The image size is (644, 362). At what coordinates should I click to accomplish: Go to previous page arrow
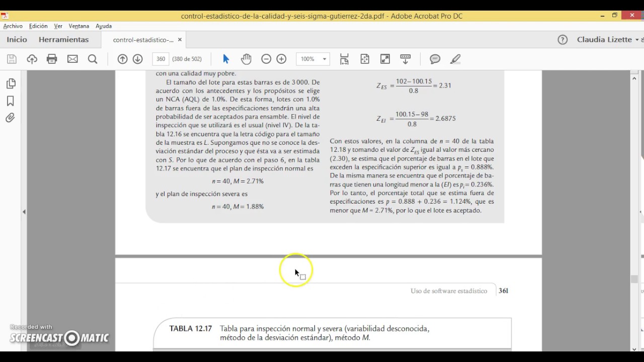point(122,59)
